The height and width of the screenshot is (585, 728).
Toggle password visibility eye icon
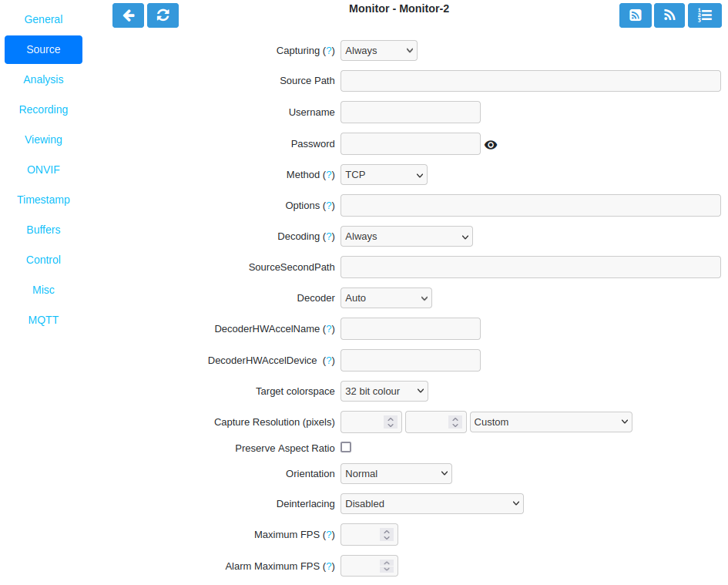[491, 145]
